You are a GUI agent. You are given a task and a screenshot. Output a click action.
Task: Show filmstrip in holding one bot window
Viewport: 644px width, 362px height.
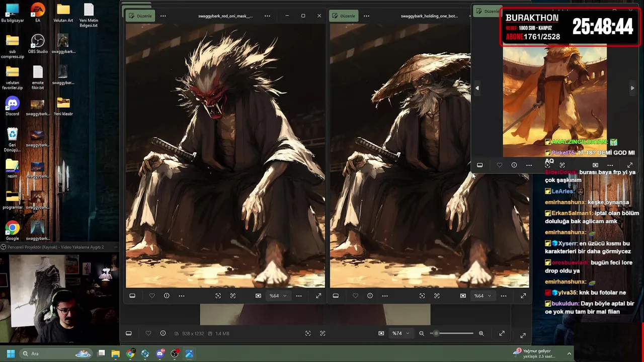click(x=336, y=296)
